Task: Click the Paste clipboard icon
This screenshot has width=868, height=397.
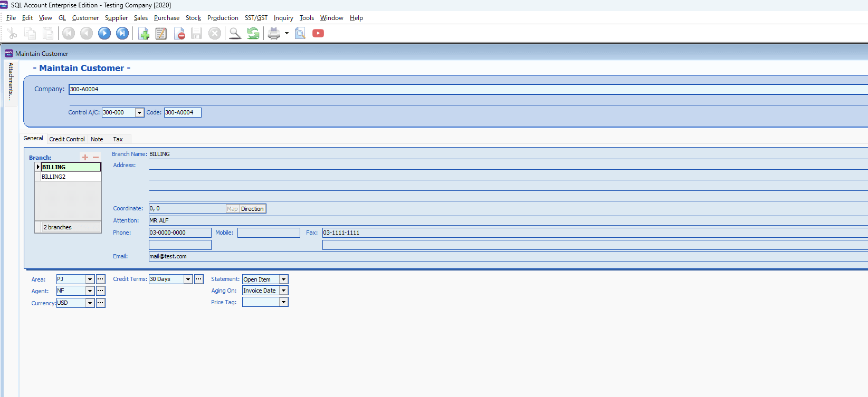Action: 48,33
